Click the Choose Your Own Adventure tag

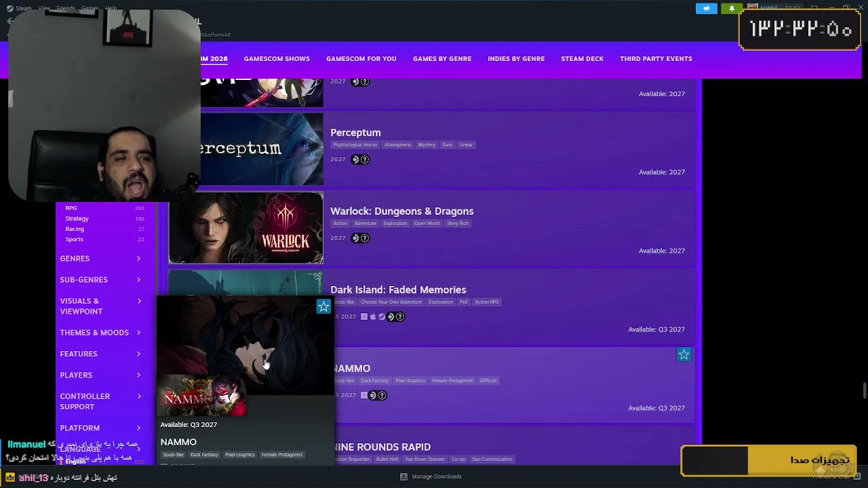click(x=391, y=302)
